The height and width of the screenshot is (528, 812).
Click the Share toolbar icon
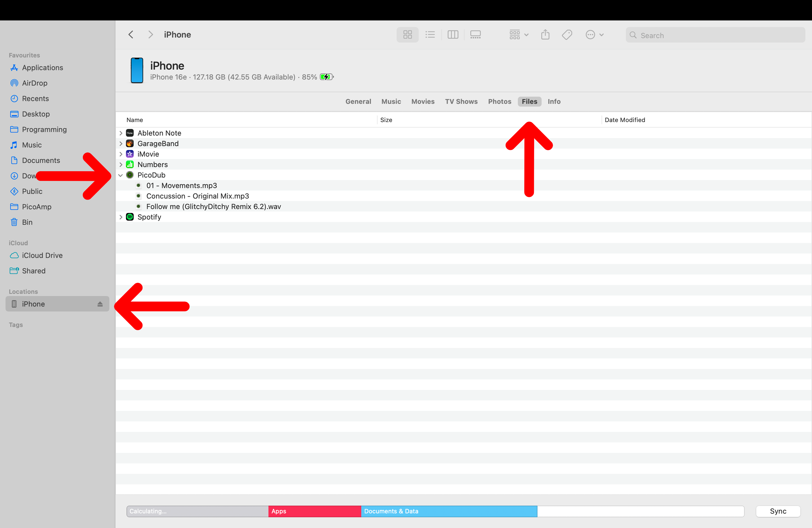(545, 35)
